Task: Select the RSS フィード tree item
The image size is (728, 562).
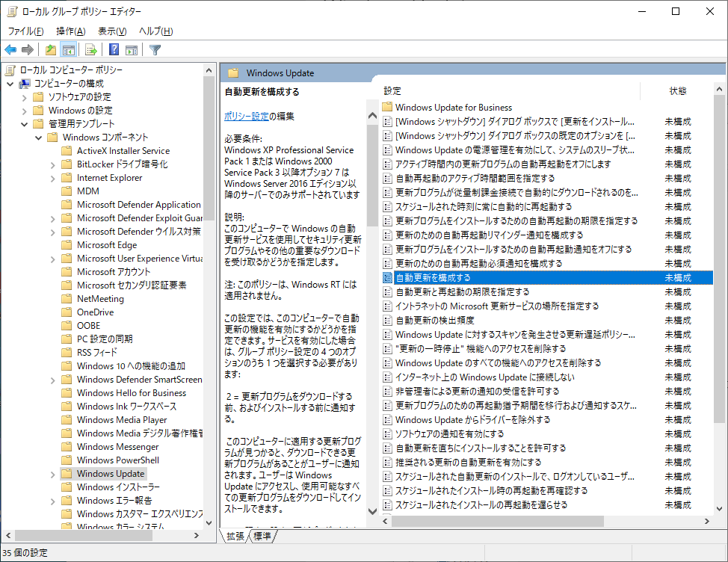Action: click(97, 353)
